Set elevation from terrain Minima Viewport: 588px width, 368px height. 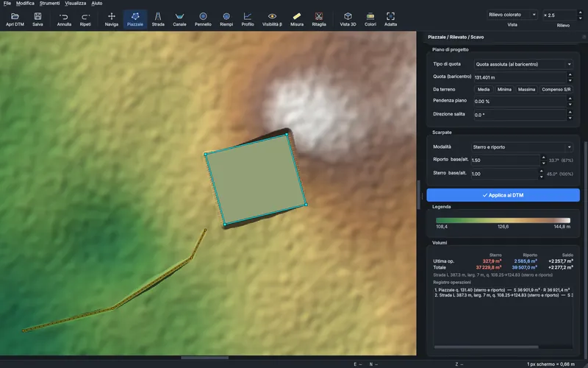504,89
